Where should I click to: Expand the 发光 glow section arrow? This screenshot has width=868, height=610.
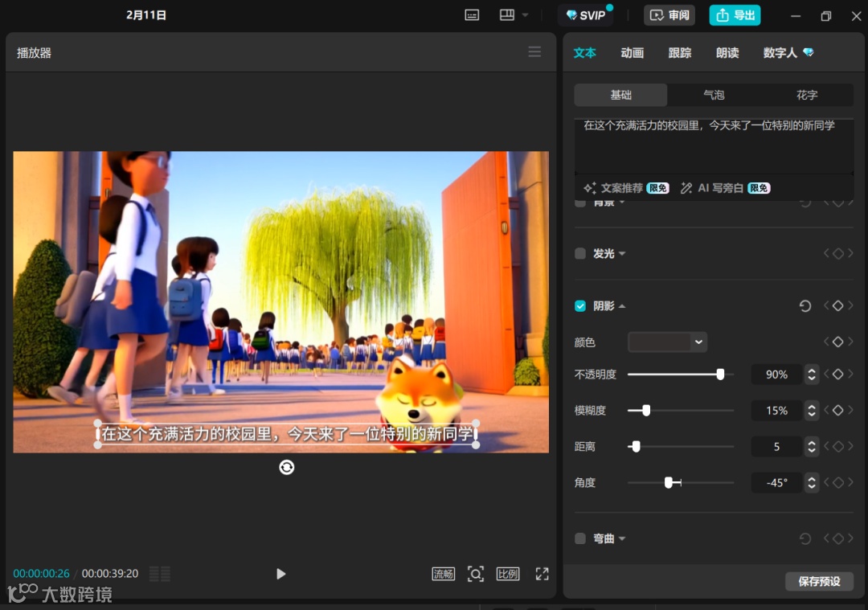click(x=622, y=253)
